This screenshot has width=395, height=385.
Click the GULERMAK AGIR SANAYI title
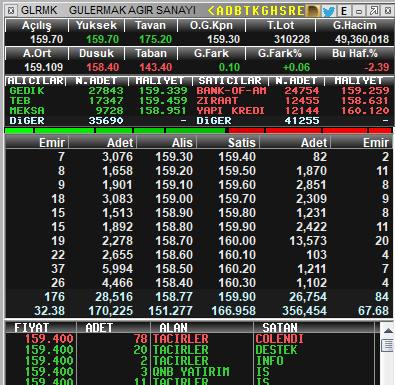[132, 11]
